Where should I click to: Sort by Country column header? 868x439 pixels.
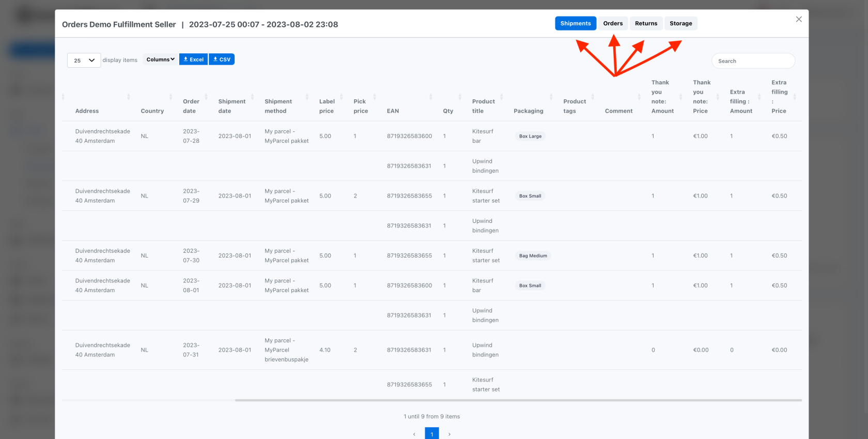tap(152, 111)
